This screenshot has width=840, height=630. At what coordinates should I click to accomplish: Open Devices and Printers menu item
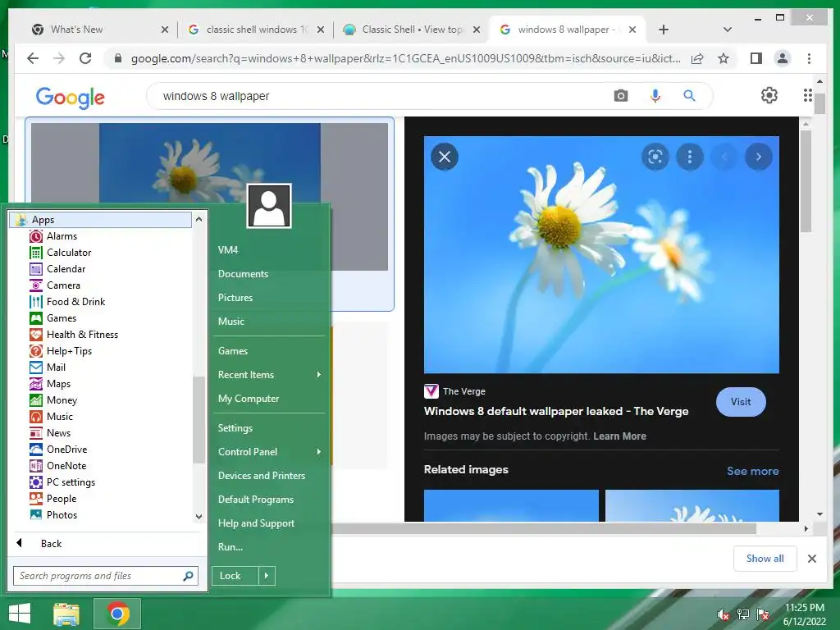[x=262, y=476]
